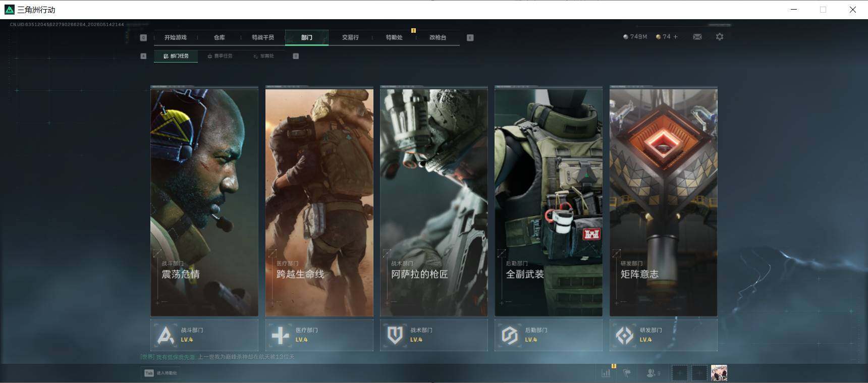
Task: Click the mark icon above 震荡危情 label
Action: click(157, 253)
